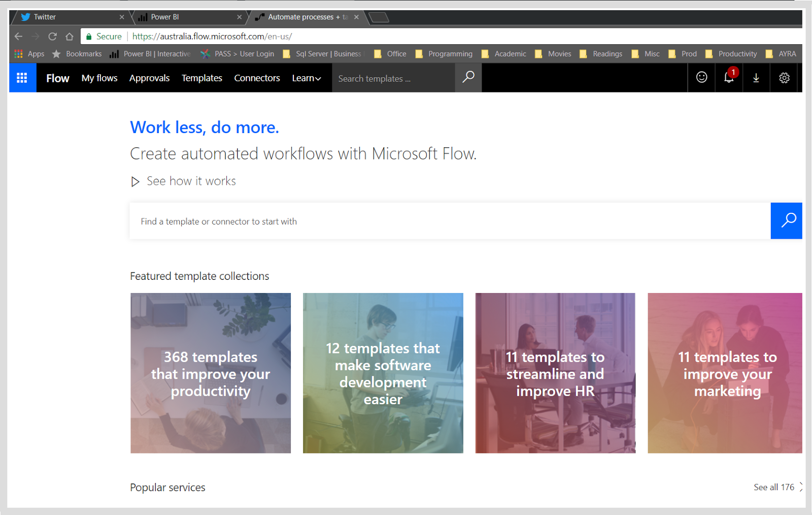Open the Academic bookmark folder
The height and width of the screenshot is (515, 812).
click(504, 54)
